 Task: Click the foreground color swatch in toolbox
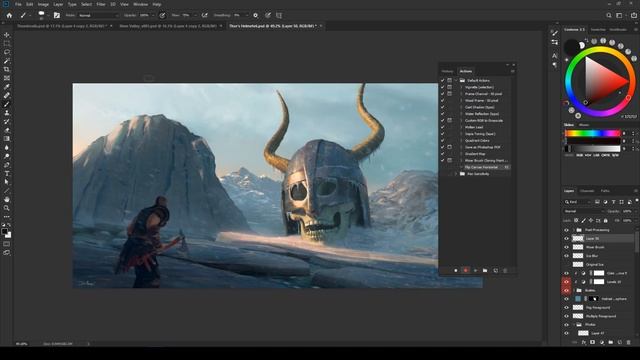pyautogui.click(x=4, y=232)
